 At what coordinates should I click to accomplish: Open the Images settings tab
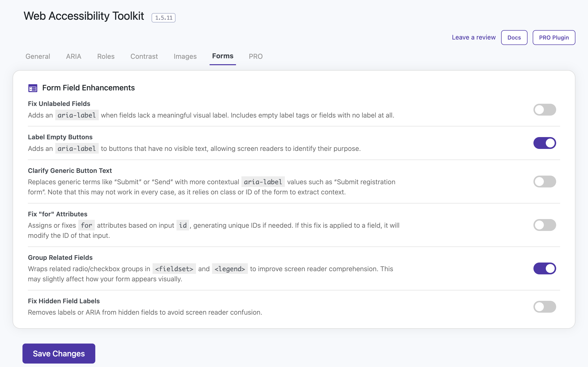coord(185,56)
